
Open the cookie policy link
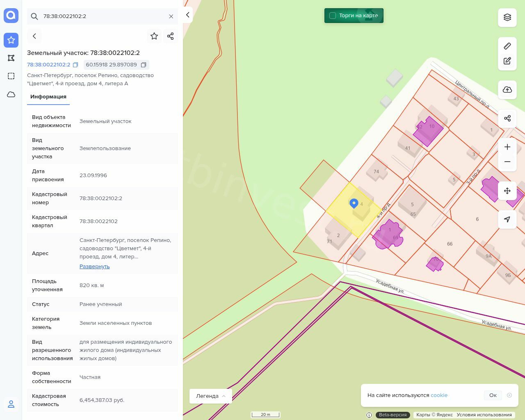click(x=439, y=395)
